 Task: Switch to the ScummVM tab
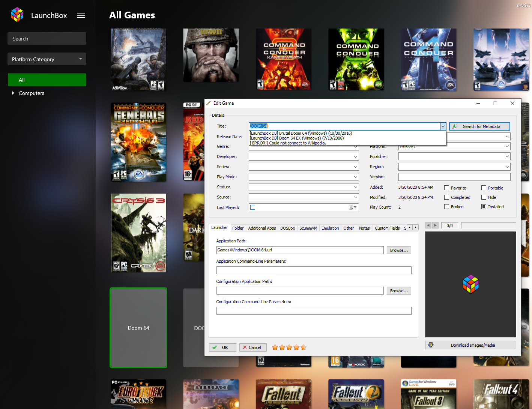point(308,228)
